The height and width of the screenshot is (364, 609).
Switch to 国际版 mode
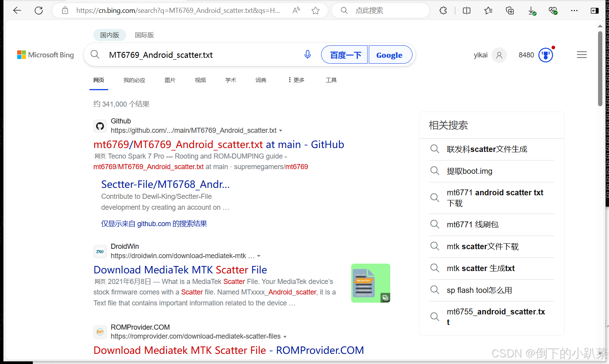144,35
